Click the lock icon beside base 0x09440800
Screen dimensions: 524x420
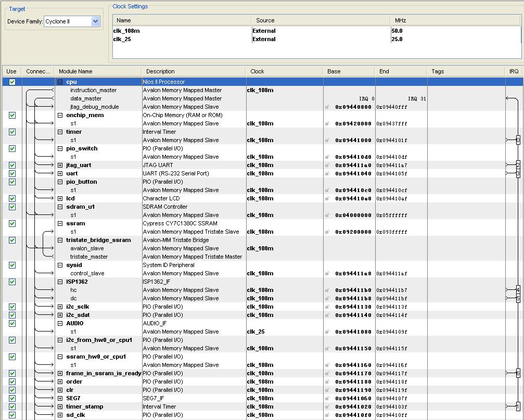(327, 107)
